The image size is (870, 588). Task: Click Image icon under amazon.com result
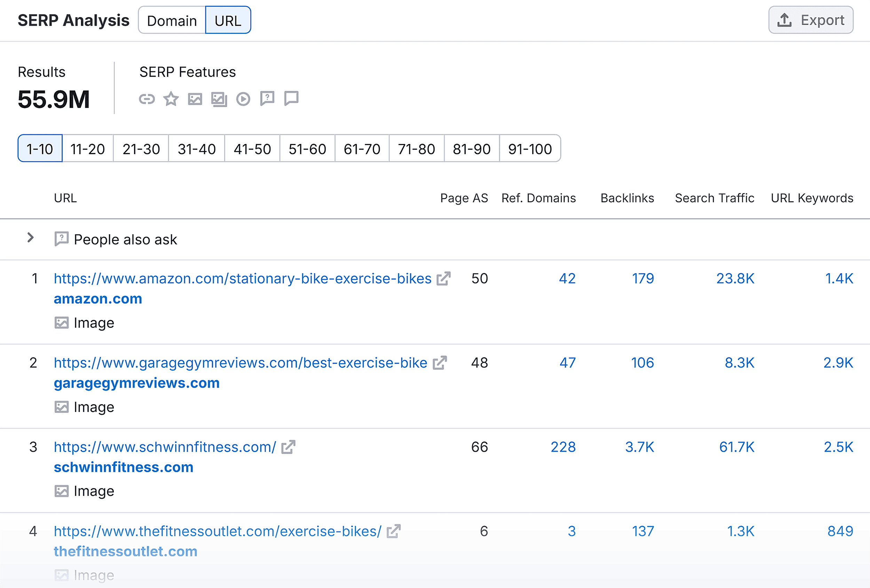pyautogui.click(x=61, y=323)
